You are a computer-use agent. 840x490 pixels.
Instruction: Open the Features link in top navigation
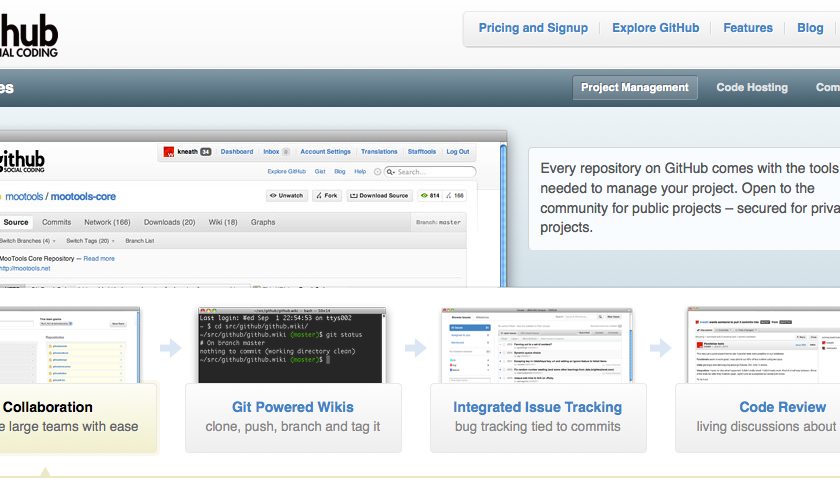click(748, 28)
